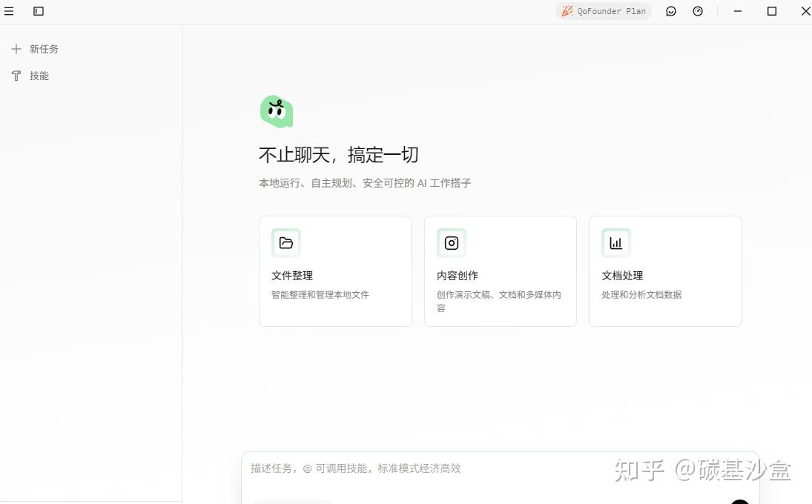Click the green mascot logo
Screen dimensions: 812x504
(x=277, y=111)
